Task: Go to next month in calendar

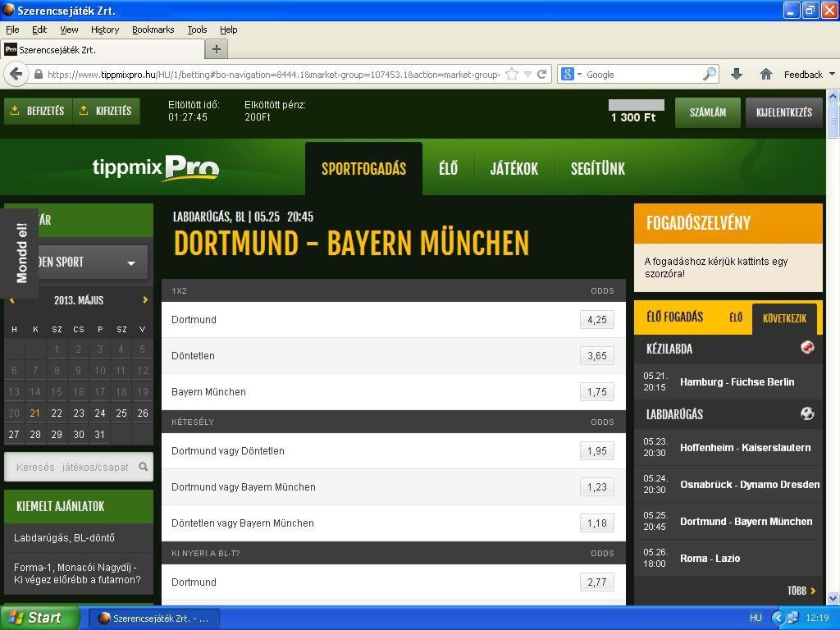Action: point(145,300)
